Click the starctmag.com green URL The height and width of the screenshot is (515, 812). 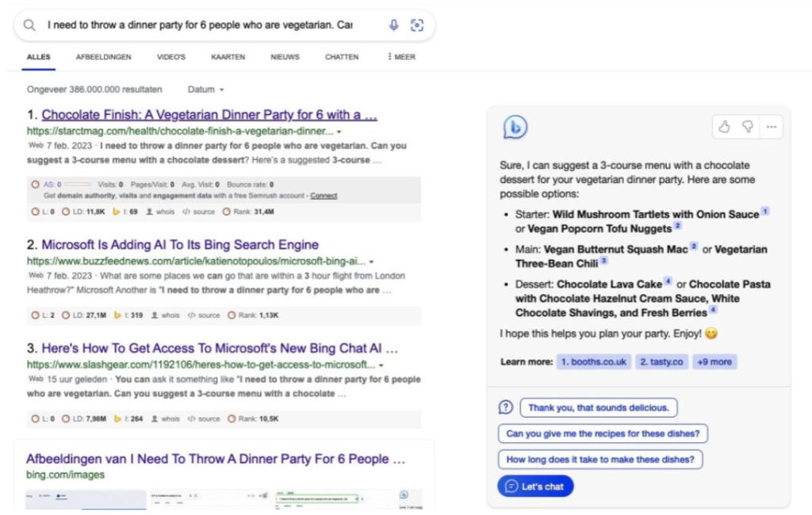(x=180, y=131)
